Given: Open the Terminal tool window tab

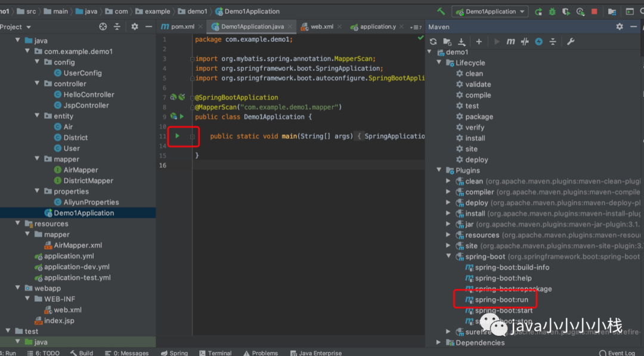Looking at the screenshot, I should tap(216, 352).
